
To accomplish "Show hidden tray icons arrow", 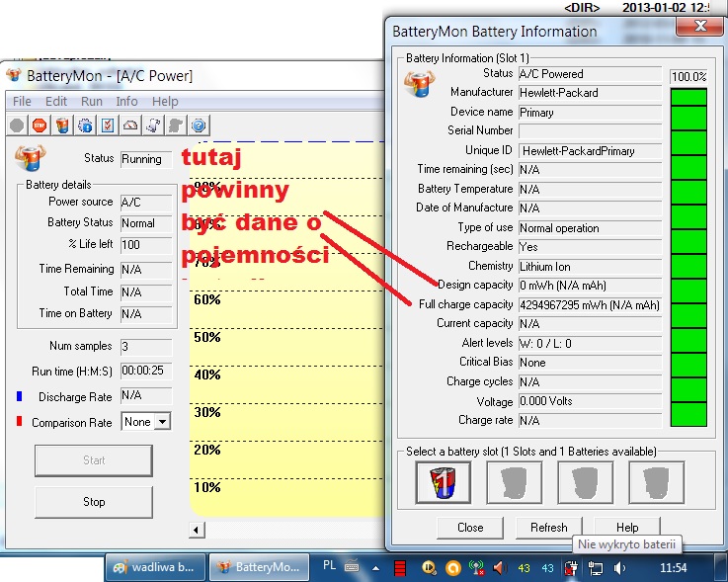I will tap(375, 568).
